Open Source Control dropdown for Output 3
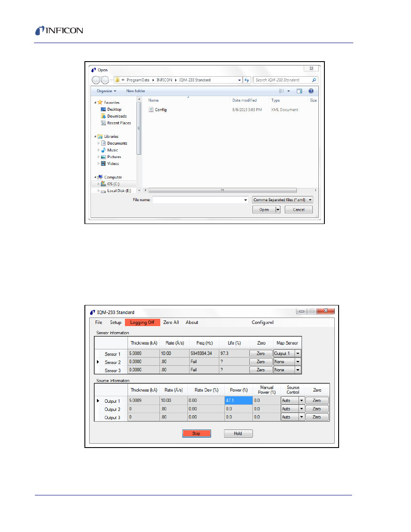Viewport: 411px width, 532px height. pos(302,417)
